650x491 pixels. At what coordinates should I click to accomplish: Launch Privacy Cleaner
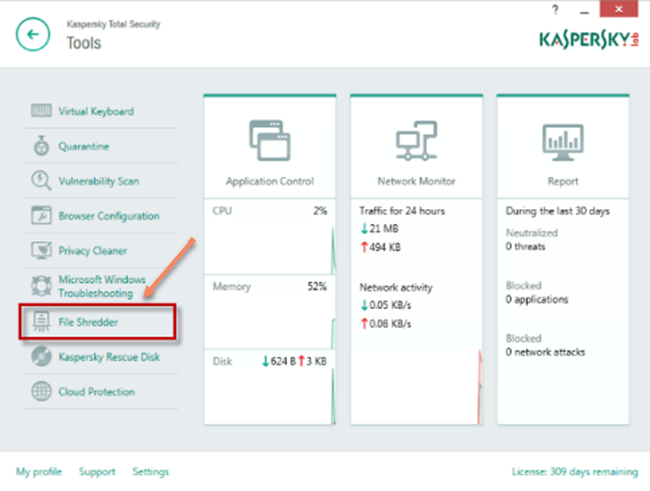[93, 250]
